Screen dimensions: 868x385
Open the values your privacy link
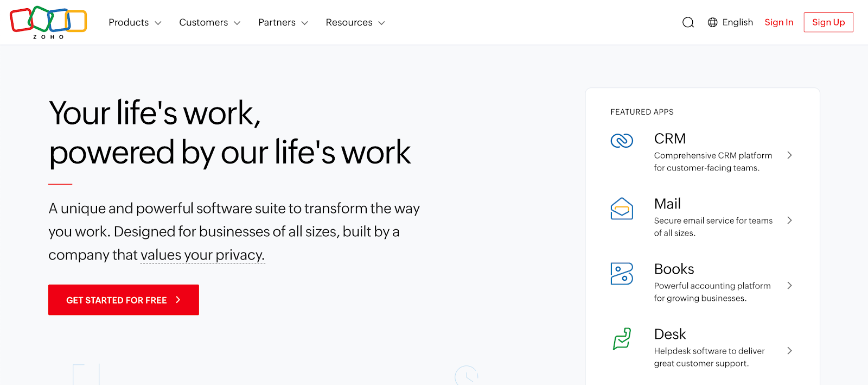(201, 255)
